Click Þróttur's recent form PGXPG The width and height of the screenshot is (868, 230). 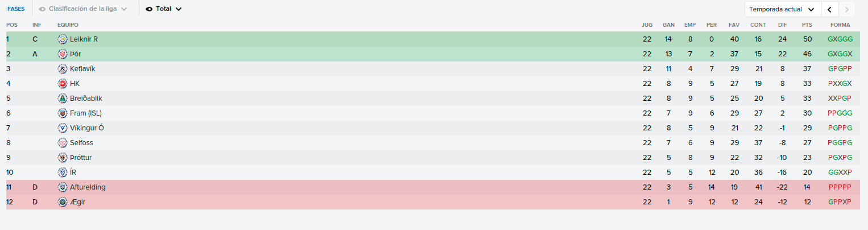tap(840, 158)
